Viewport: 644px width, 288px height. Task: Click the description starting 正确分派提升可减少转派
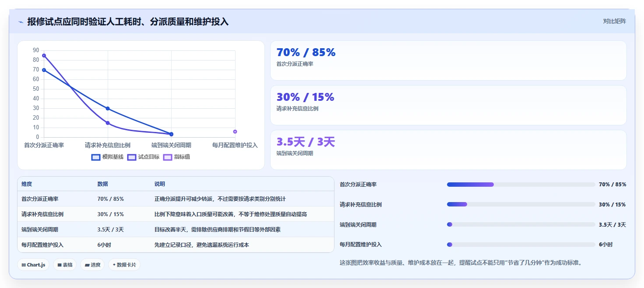pos(220,199)
